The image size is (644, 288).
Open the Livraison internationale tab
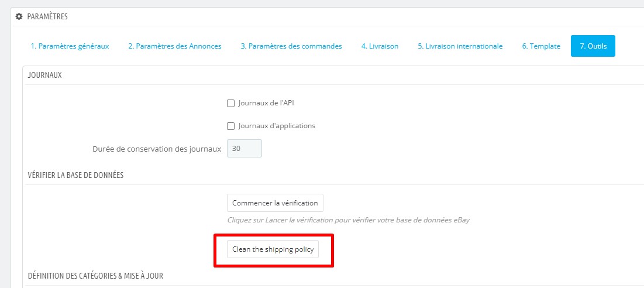click(460, 46)
